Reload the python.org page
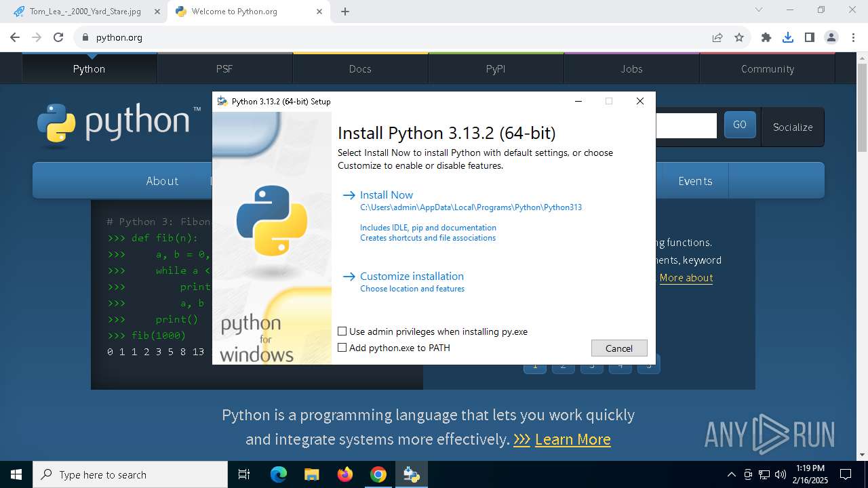This screenshot has height=488, width=868. tap(58, 37)
